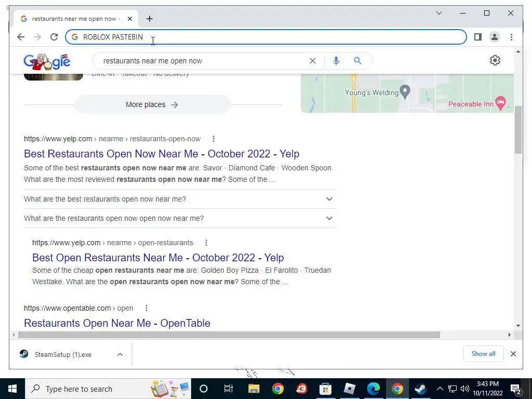Image resolution: width=532 pixels, height=399 pixels.
Task: Open the network status tray icon
Action: click(453, 389)
